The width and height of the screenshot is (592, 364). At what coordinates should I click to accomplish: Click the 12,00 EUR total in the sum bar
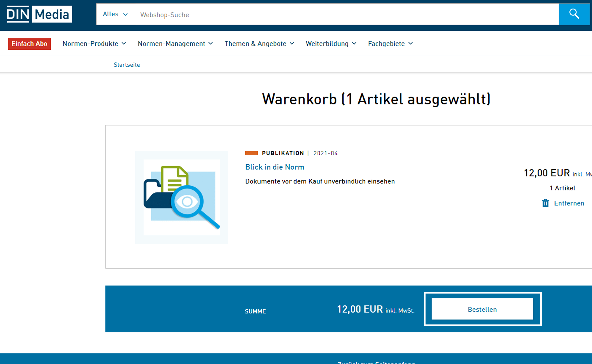360,309
